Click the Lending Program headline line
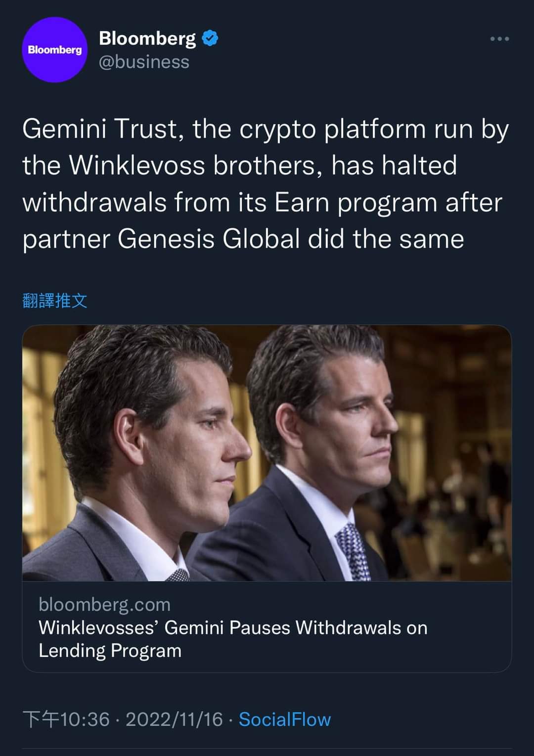This screenshot has height=756, width=534. 110,651
